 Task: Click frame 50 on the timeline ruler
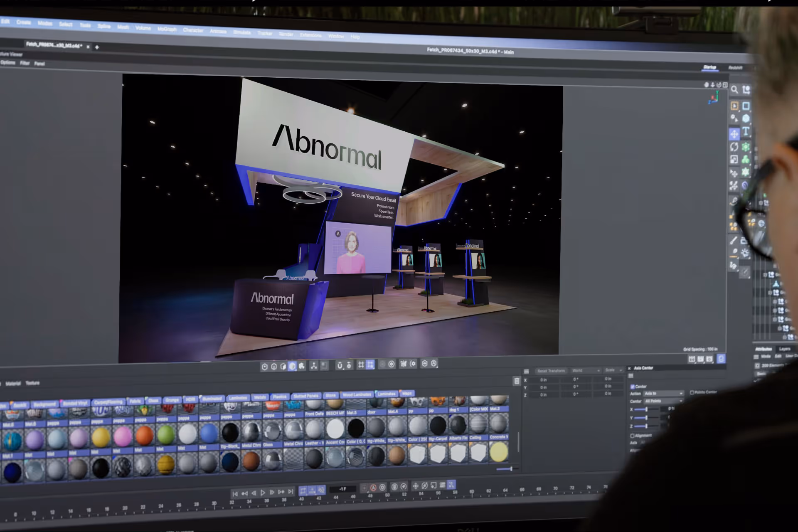click(x=387, y=496)
